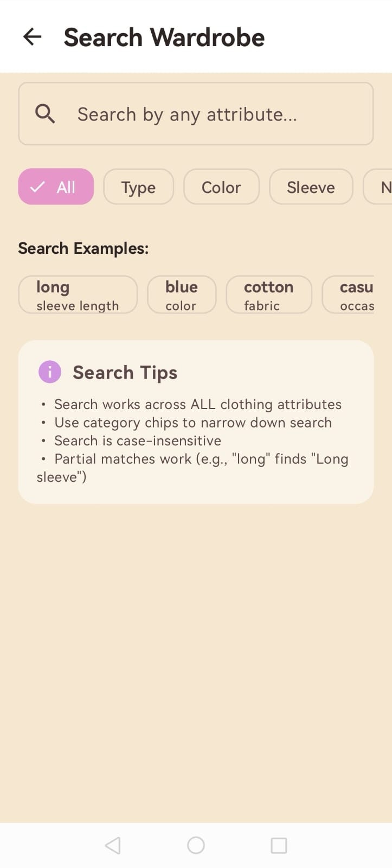Select the All filter chip
392x868 pixels.
(x=56, y=187)
